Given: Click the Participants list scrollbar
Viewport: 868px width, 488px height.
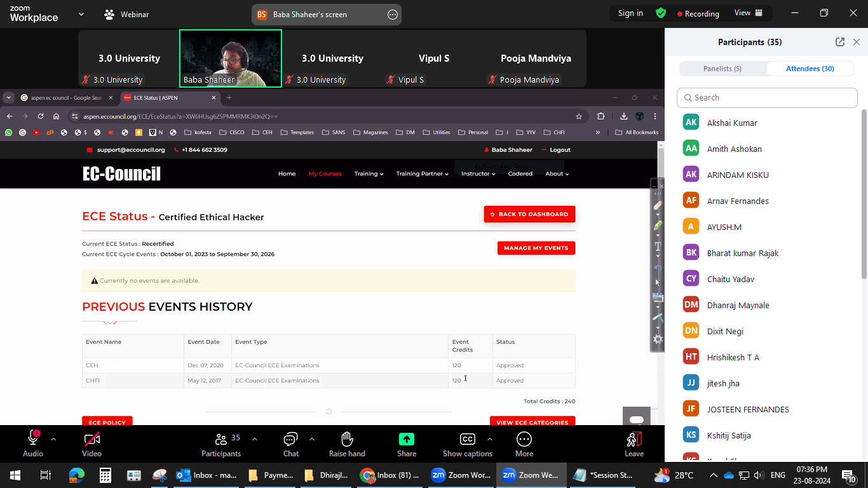Looking at the screenshot, I should (864, 194).
